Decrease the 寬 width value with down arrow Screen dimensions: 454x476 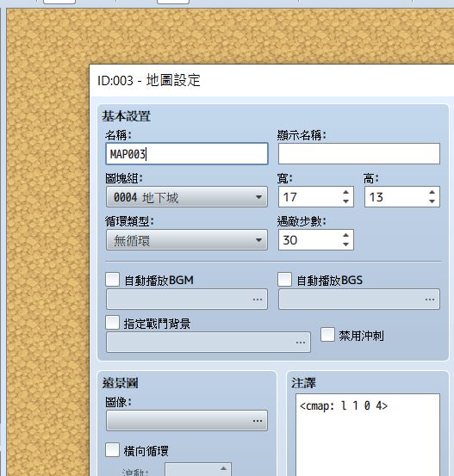click(345, 201)
